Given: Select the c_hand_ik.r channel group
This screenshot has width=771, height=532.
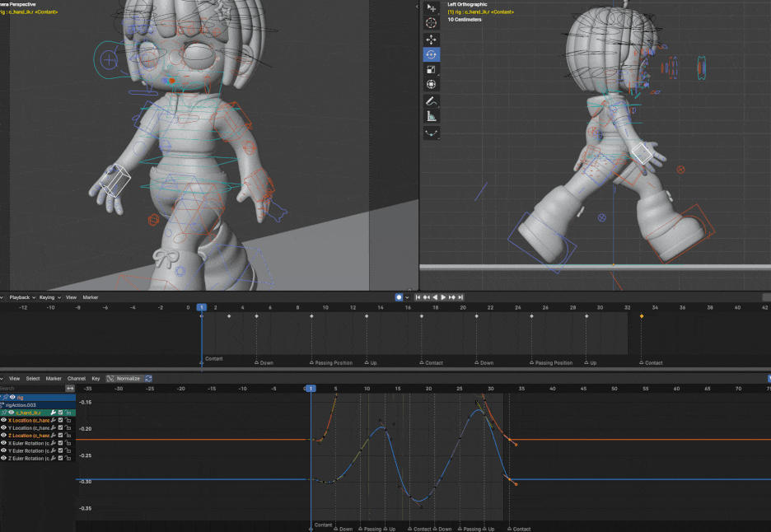Looking at the screenshot, I should coord(38,413).
